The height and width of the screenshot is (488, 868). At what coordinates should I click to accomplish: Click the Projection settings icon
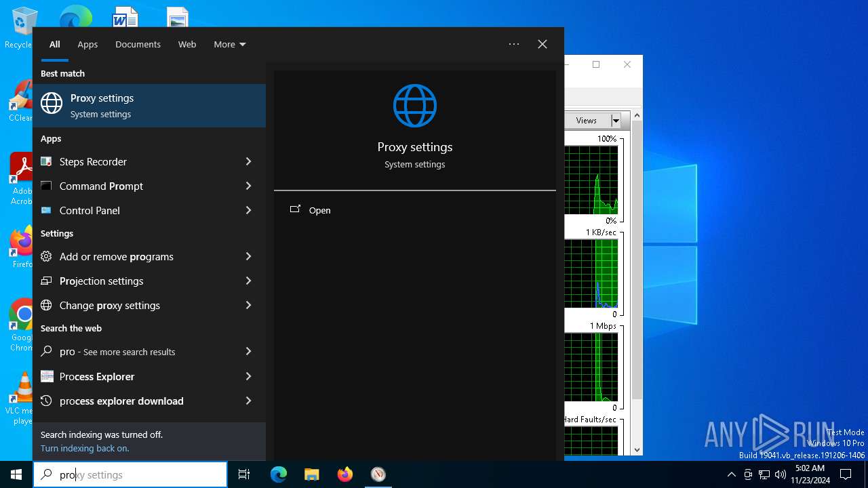tap(46, 281)
